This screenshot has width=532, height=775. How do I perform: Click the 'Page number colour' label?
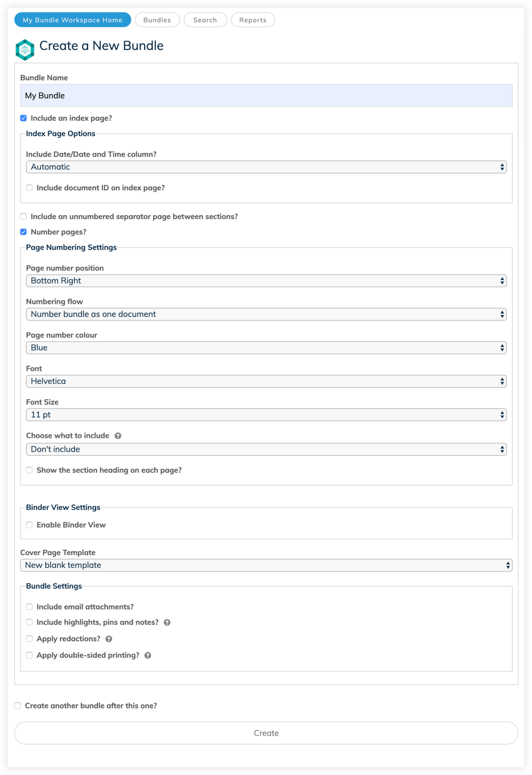(x=61, y=335)
